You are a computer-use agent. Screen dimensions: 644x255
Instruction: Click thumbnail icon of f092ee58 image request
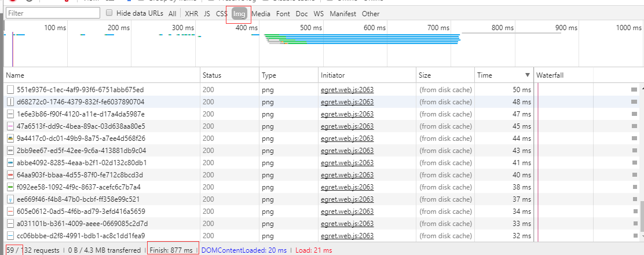tap(10, 187)
